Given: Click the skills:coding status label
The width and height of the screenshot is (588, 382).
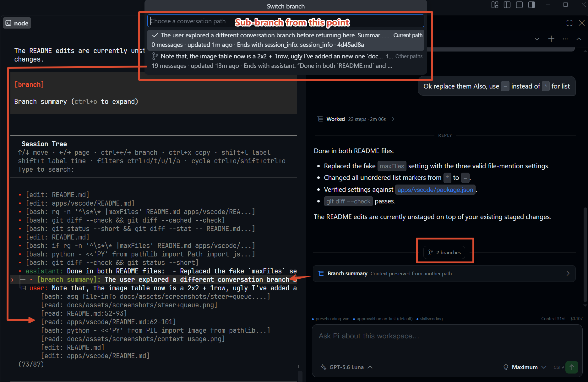Looking at the screenshot, I should click(x=431, y=319).
